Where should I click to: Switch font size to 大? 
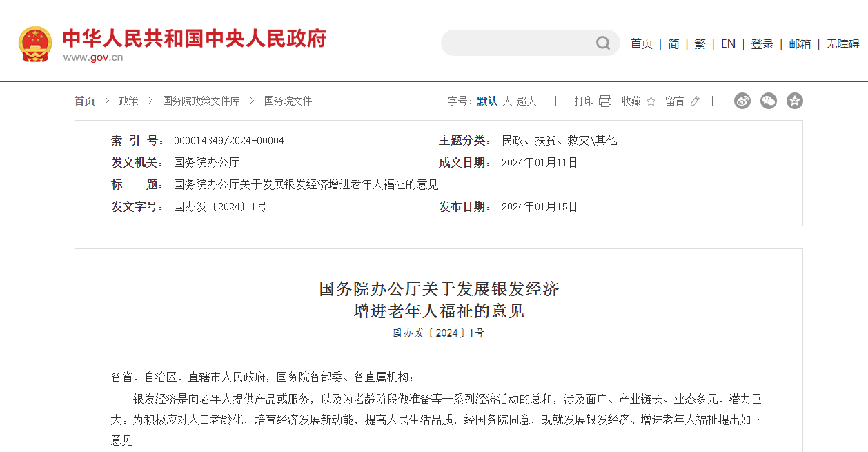[x=507, y=101]
